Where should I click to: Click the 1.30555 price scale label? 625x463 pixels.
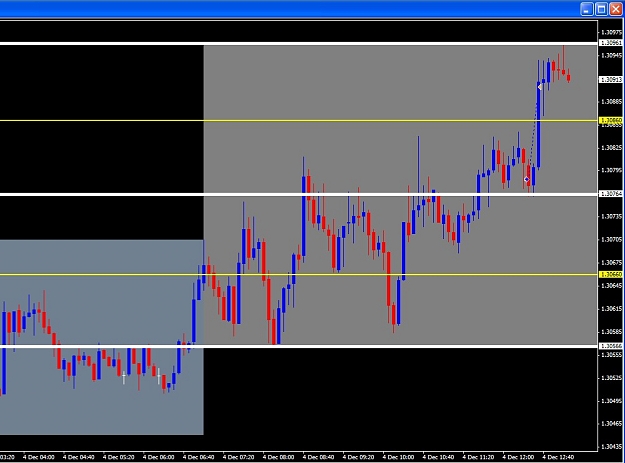611,355
